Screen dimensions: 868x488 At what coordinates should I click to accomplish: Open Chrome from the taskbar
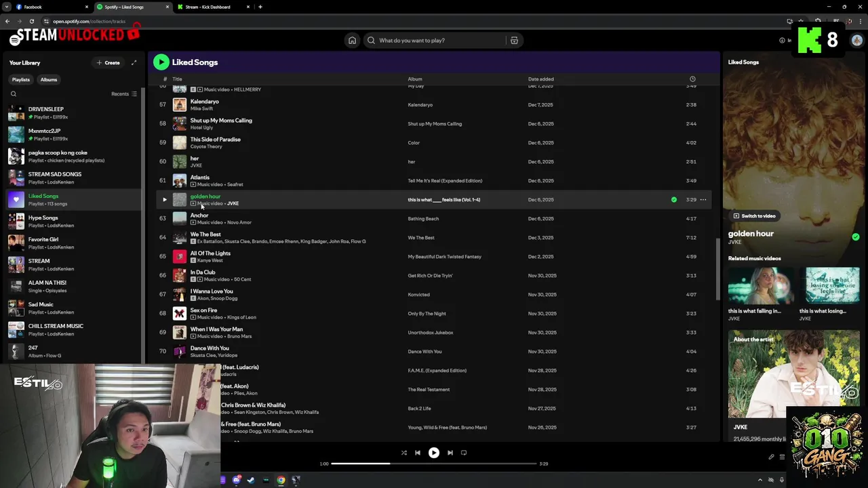281,480
